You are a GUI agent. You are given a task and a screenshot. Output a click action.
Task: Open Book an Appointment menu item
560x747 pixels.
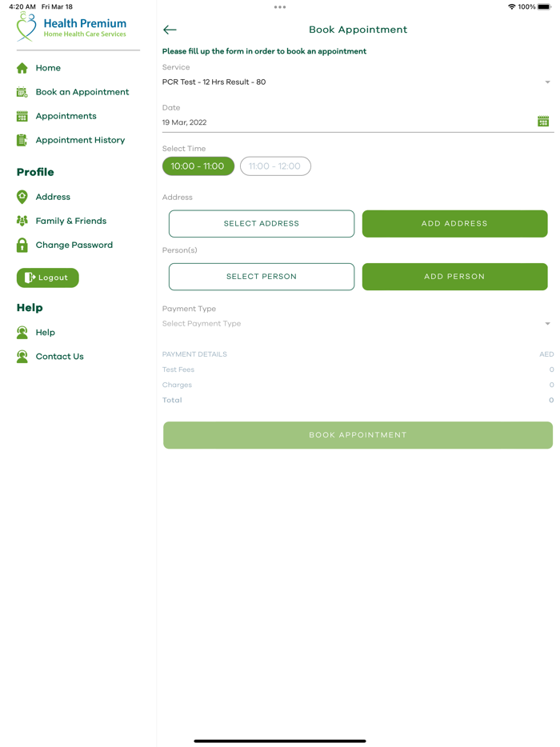82,92
